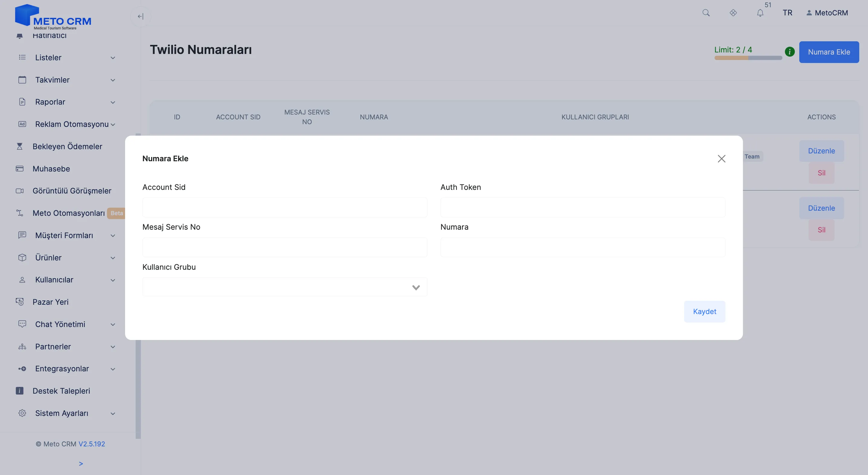Open Meto Otomasyonları menu item

pos(69,213)
